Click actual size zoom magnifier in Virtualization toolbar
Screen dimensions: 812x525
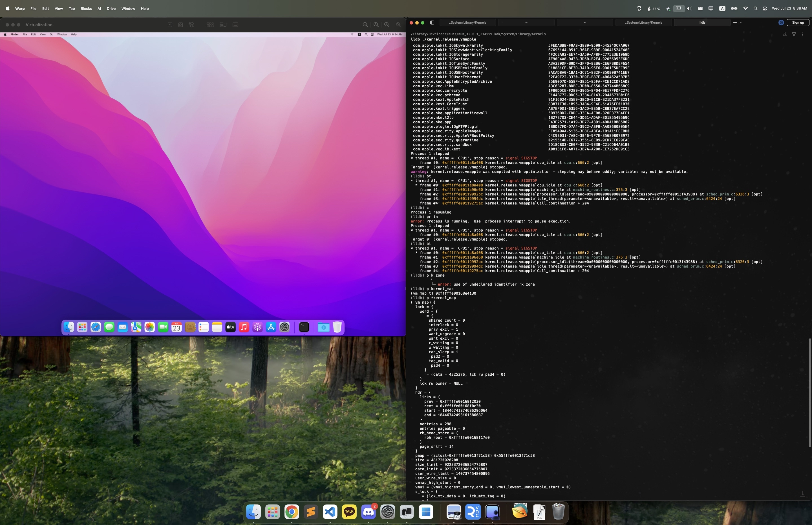pyautogui.click(x=376, y=25)
